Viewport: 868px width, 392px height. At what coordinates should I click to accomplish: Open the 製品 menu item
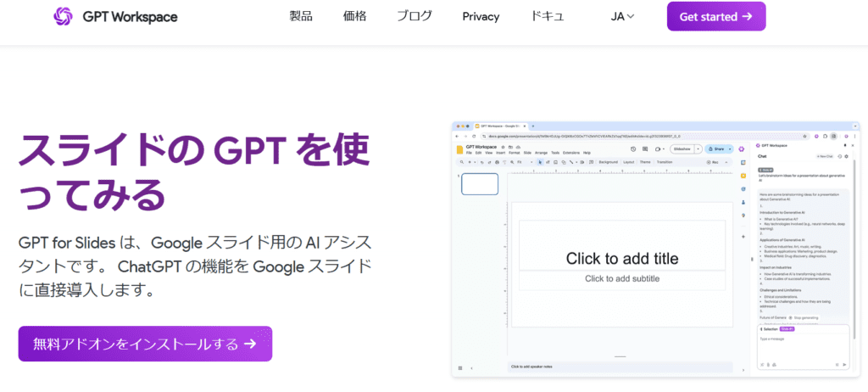[301, 17]
